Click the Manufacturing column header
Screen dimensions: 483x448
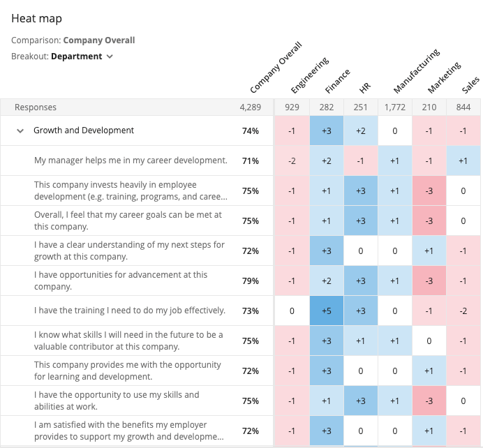(x=417, y=70)
